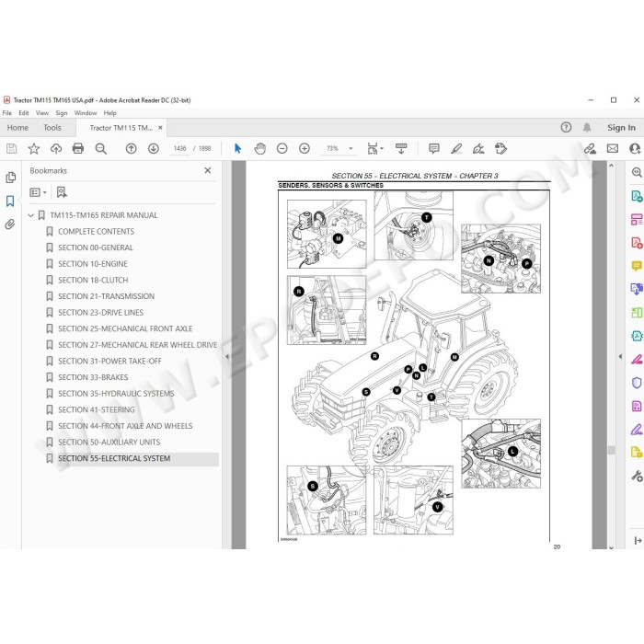Open the Edit menu

tap(23, 113)
